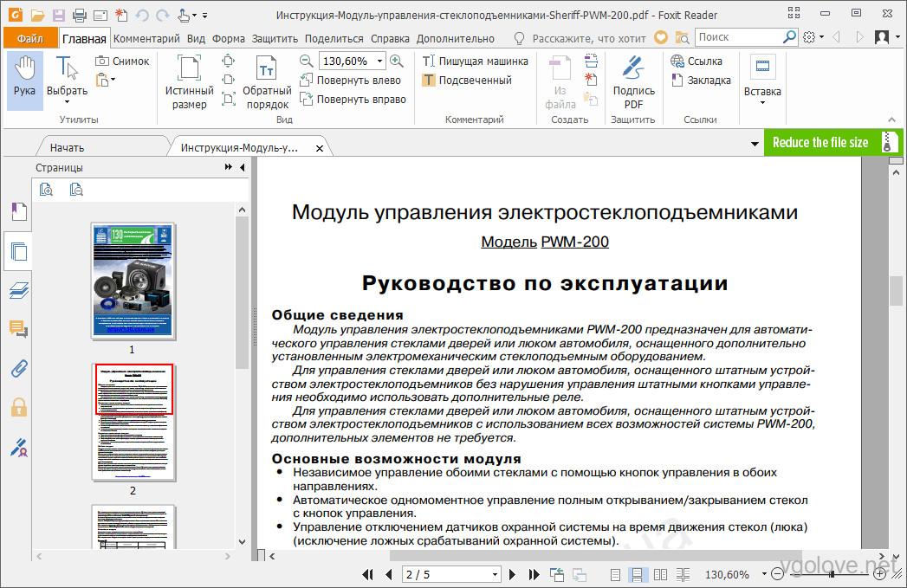Switch to continuous facing view mode
This screenshot has width=907, height=588.
683,574
